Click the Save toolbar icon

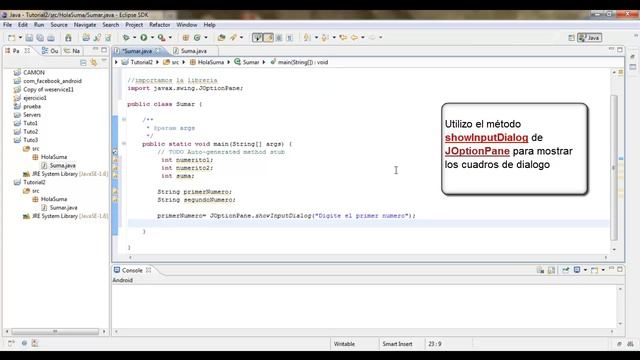click(x=29, y=38)
